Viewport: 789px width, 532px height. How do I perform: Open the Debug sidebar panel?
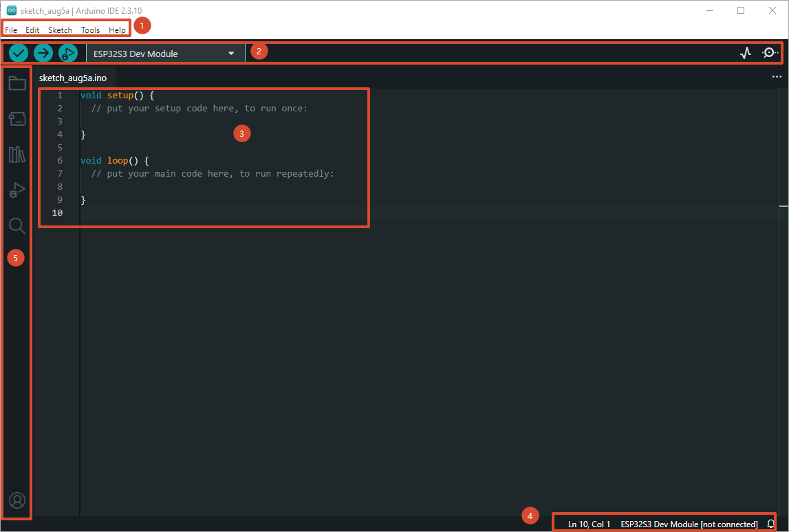point(17,190)
